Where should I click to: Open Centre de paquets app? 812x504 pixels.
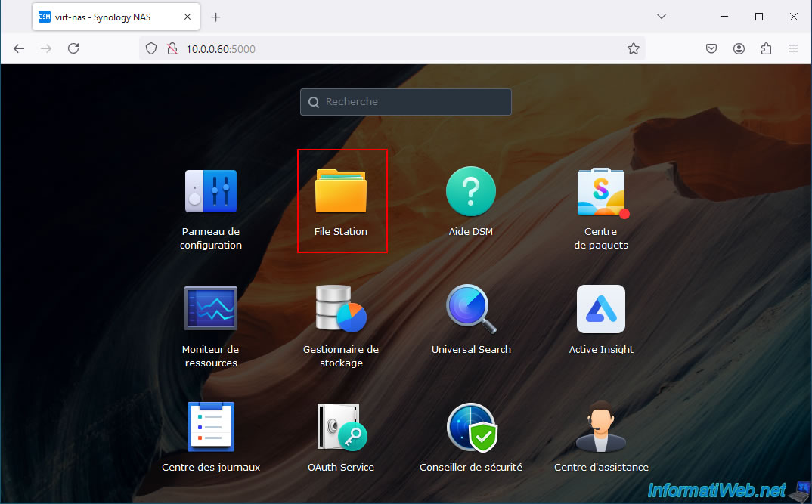601,192
